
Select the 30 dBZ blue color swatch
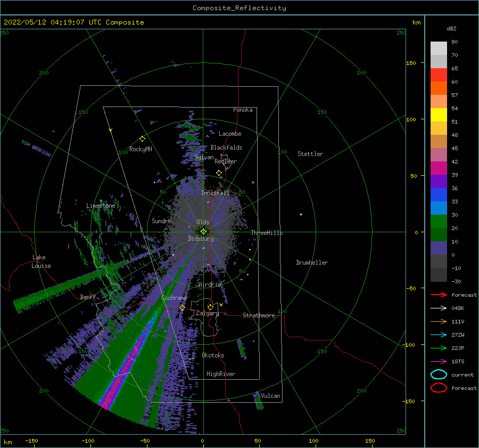tap(439, 208)
